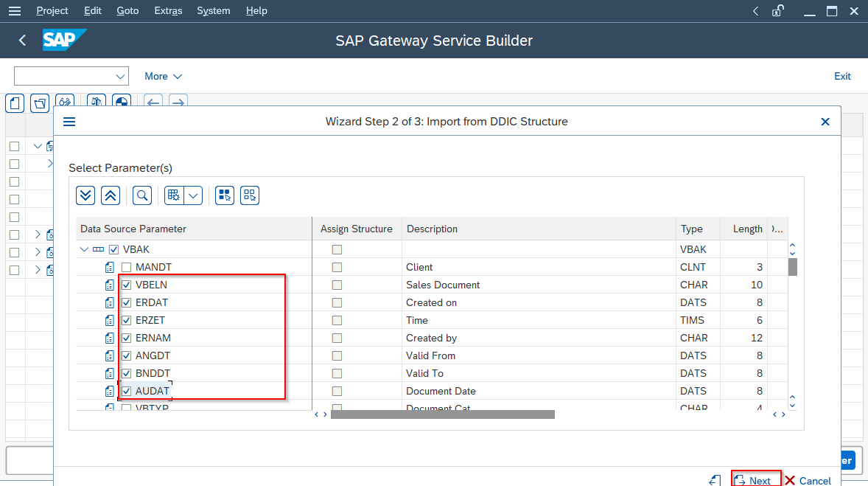Click the Cancel button

tap(808, 480)
